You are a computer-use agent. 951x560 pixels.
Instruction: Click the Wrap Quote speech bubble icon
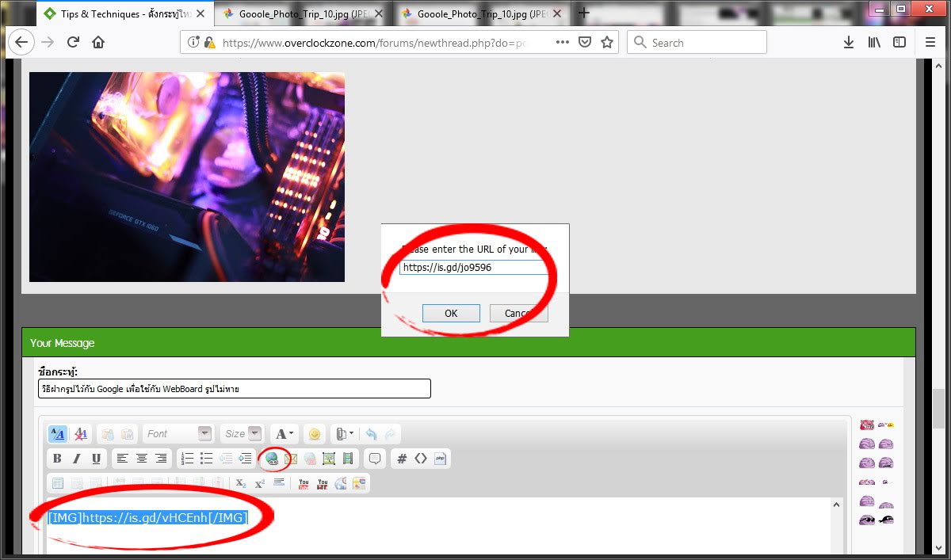tap(375, 458)
